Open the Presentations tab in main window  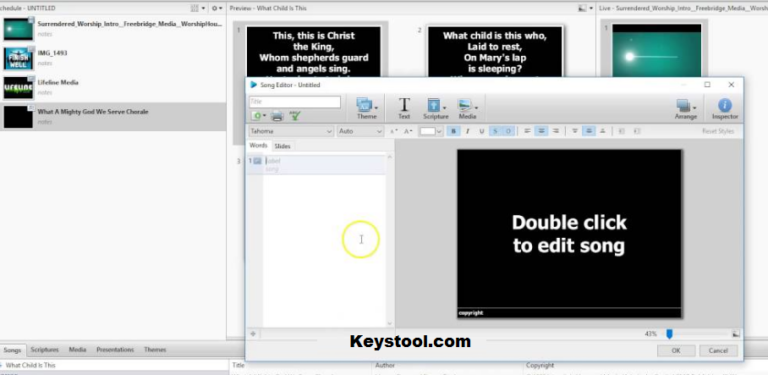coord(115,350)
